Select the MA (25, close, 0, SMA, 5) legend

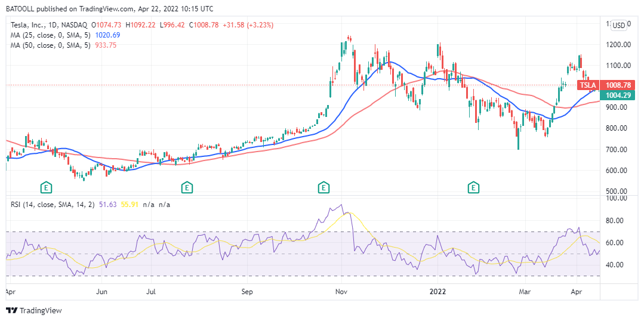tap(51, 35)
